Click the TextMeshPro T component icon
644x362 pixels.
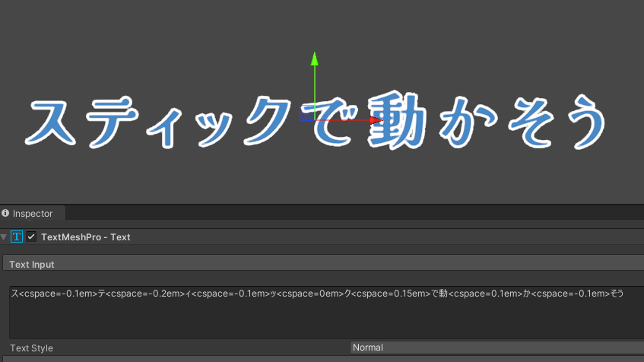16,237
